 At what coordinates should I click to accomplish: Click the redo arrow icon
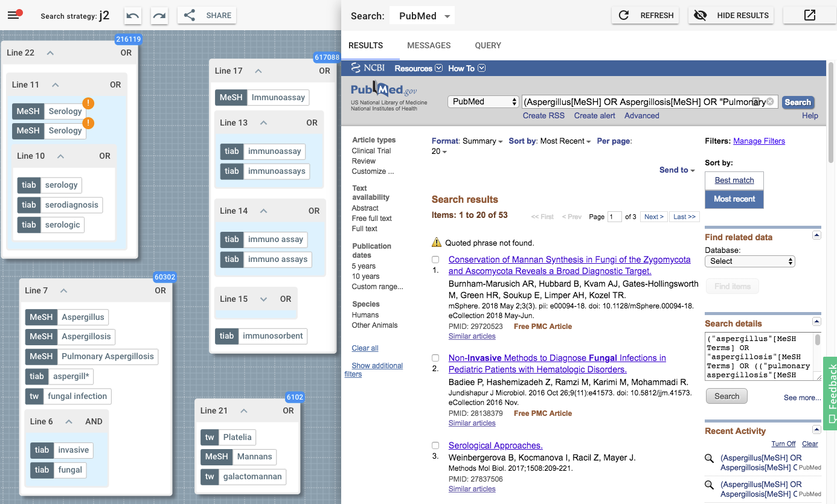[x=159, y=16]
